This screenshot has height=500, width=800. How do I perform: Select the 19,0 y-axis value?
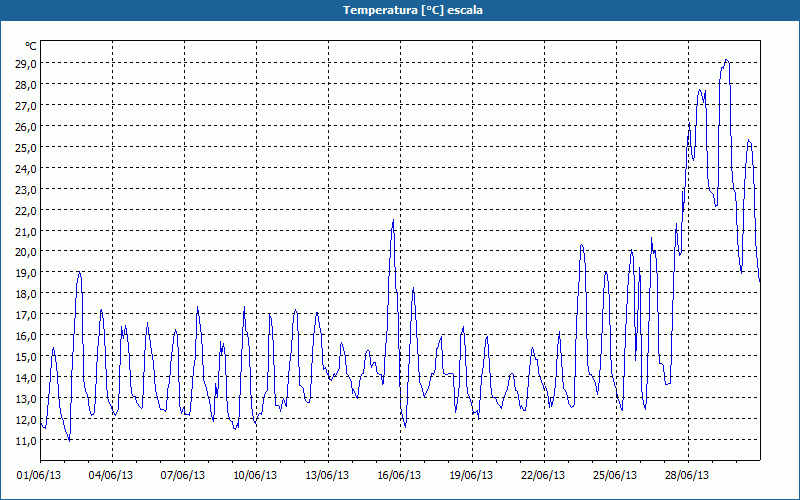25,272
